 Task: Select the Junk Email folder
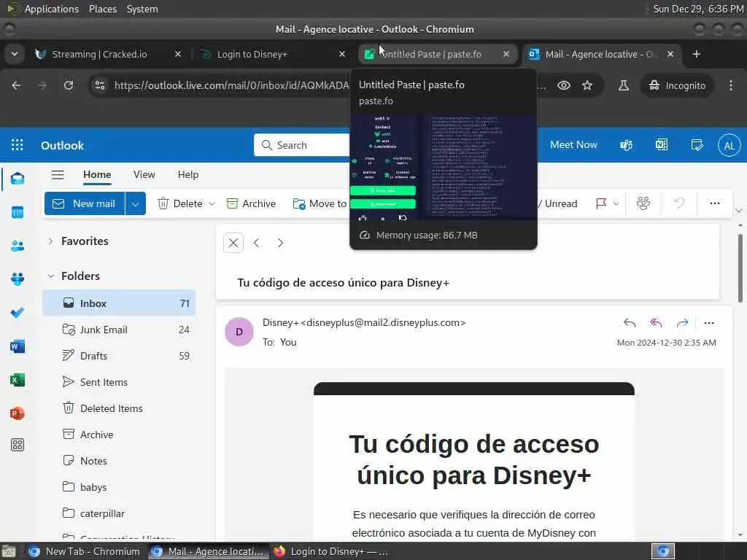click(119, 330)
